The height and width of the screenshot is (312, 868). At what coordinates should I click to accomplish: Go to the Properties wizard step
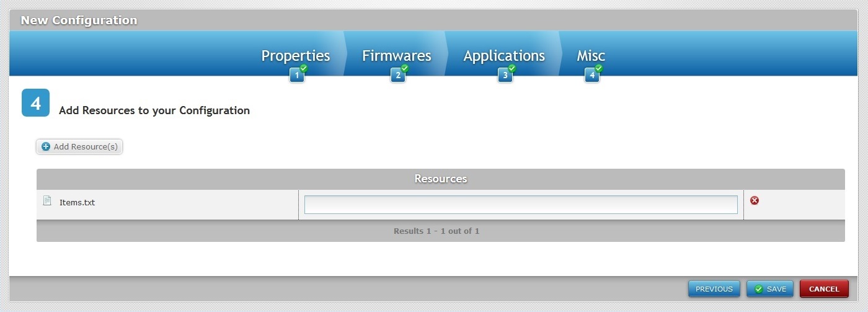click(x=296, y=56)
